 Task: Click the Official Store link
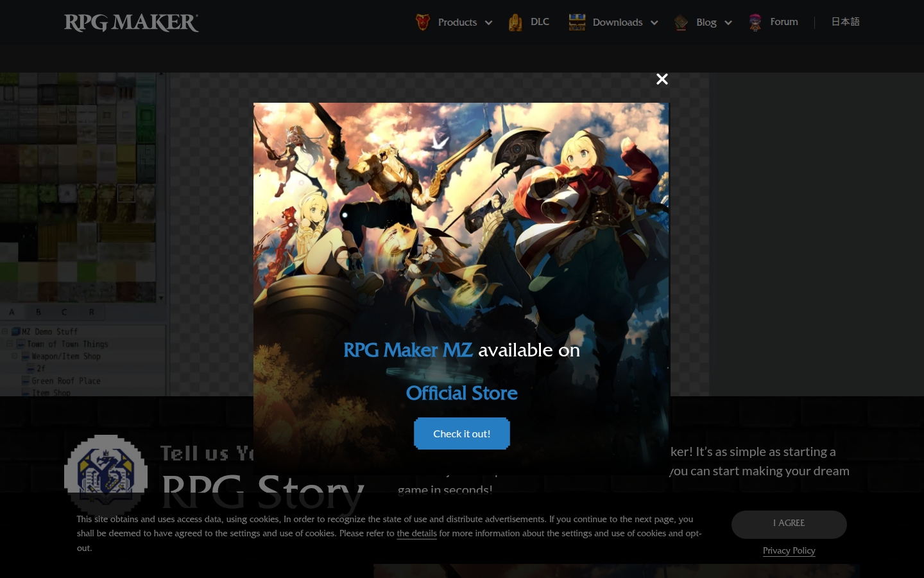[x=462, y=393]
